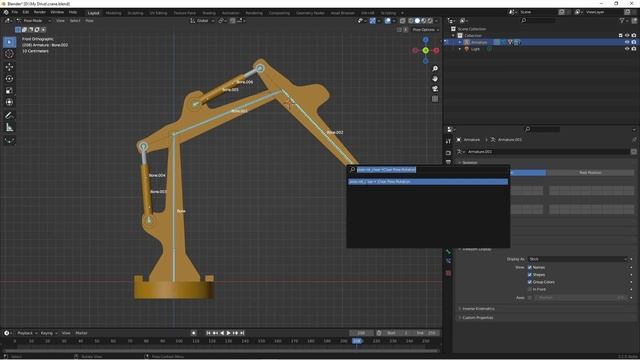Open the Render properties tab icon
The width and height of the screenshot is (640, 360).
pos(449,153)
